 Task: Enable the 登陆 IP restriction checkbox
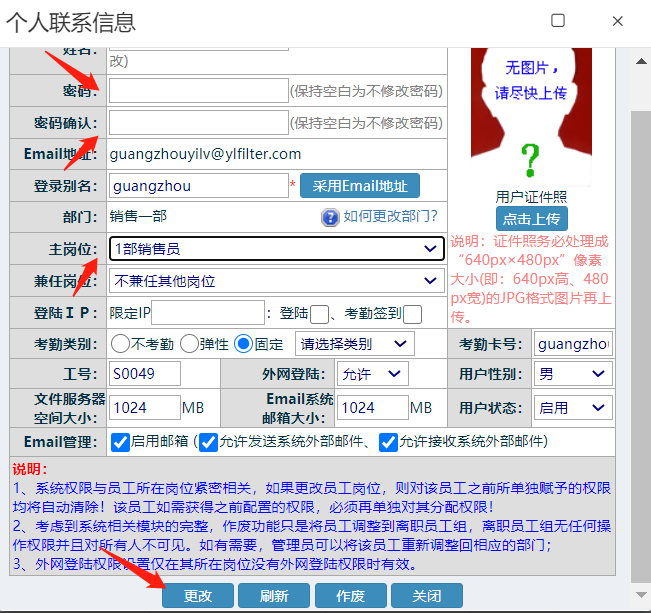click(320, 313)
